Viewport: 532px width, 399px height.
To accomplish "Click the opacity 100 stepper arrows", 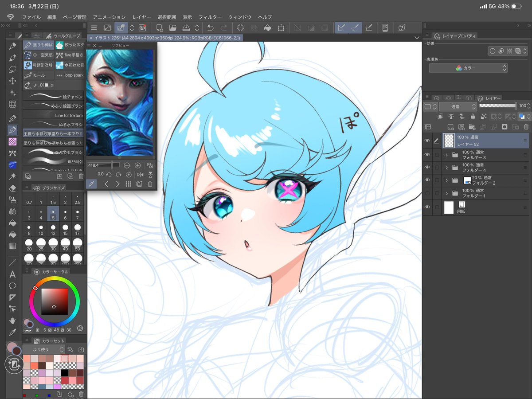I will 529,106.
